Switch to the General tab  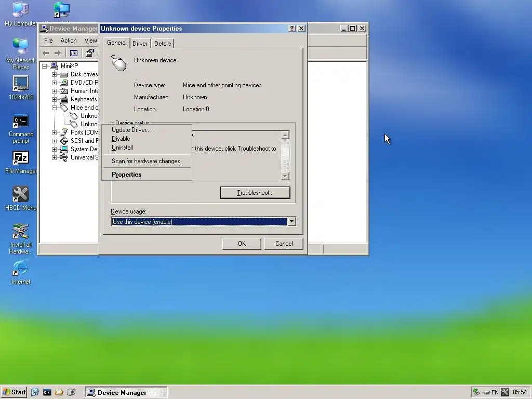tap(117, 43)
